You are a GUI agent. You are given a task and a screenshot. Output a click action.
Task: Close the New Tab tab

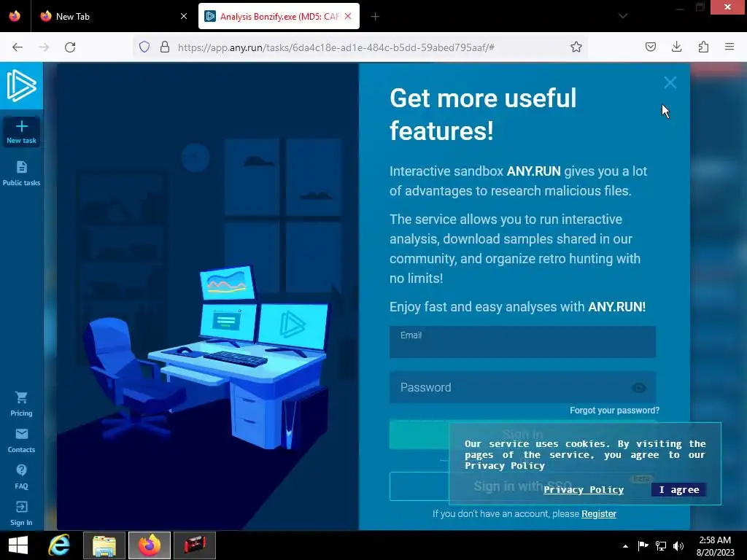click(184, 16)
